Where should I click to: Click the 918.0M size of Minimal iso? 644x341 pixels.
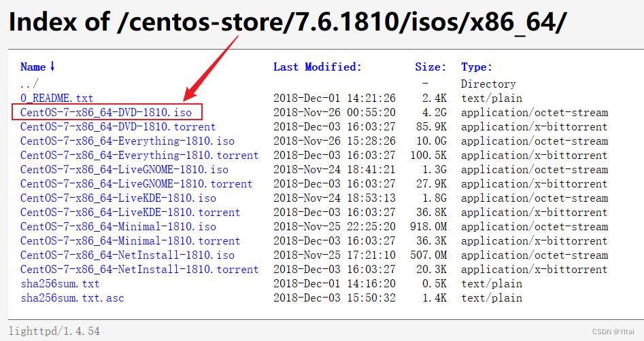coord(428,226)
